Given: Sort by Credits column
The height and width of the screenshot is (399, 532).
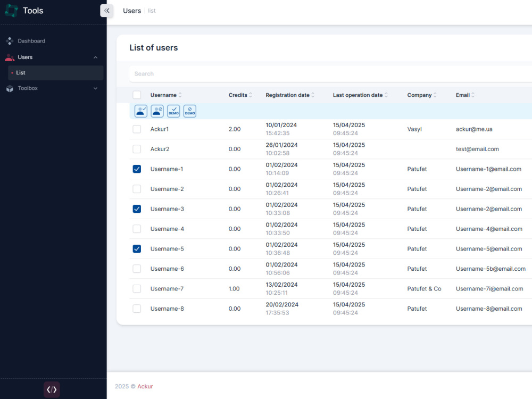Looking at the screenshot, I should click(240, 95).
